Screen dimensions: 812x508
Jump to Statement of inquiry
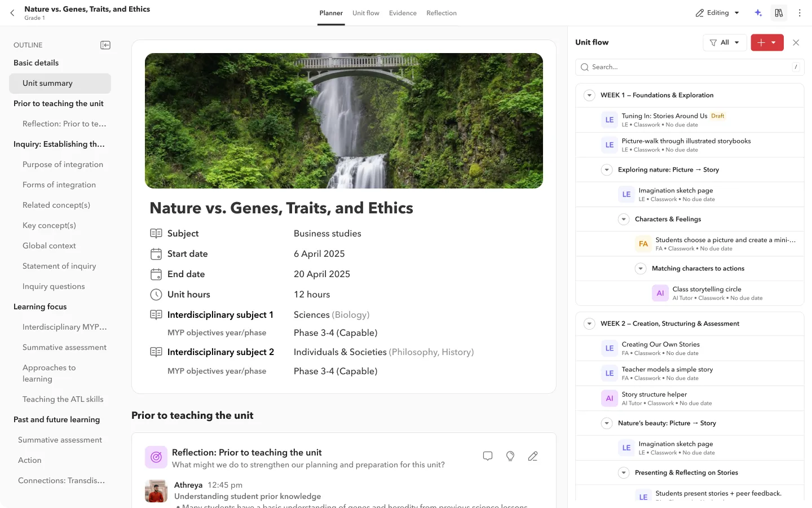pyautogui.click(x=59, y=266)
